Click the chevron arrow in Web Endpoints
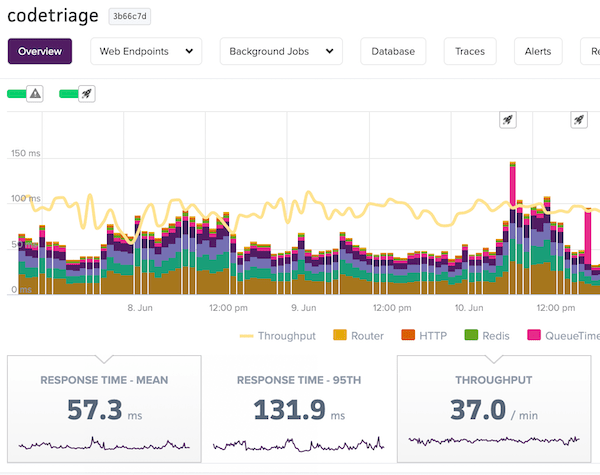This screenshot has width=600, height=475. [x=189, y=51]
